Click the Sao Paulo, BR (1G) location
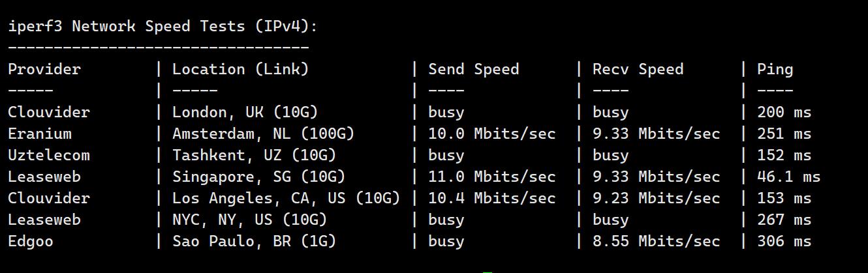Viewport: 868px width, 273px height. (254, 241)
